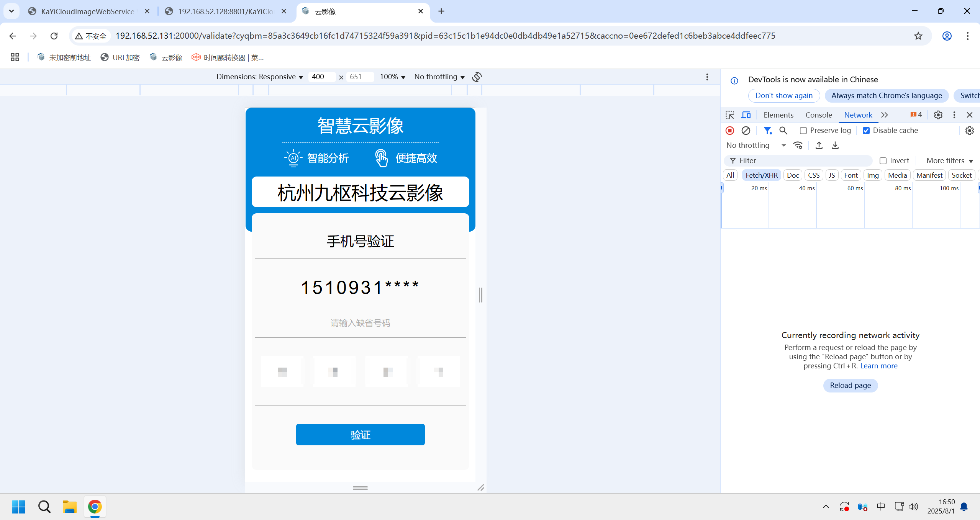Viewport: 980px width, 520px height.
Task: Stop recording network log (red record icon)
Action: pos(729,131)
